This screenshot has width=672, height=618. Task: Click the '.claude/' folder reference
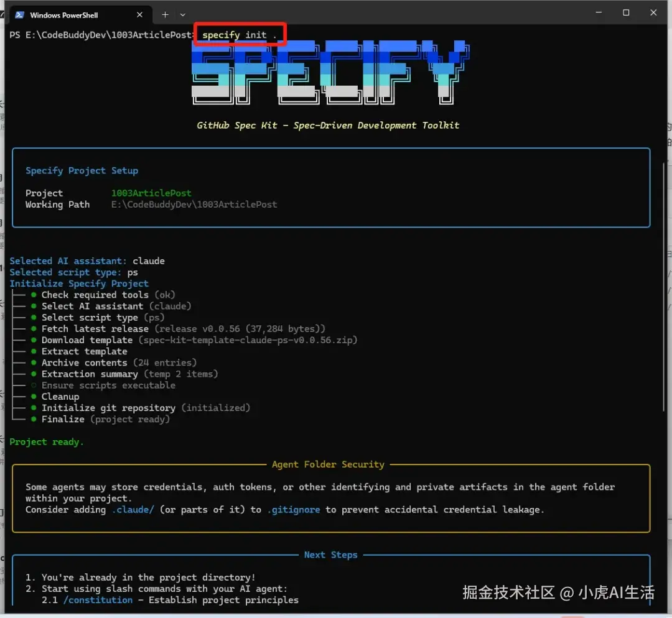pos(133,510)
